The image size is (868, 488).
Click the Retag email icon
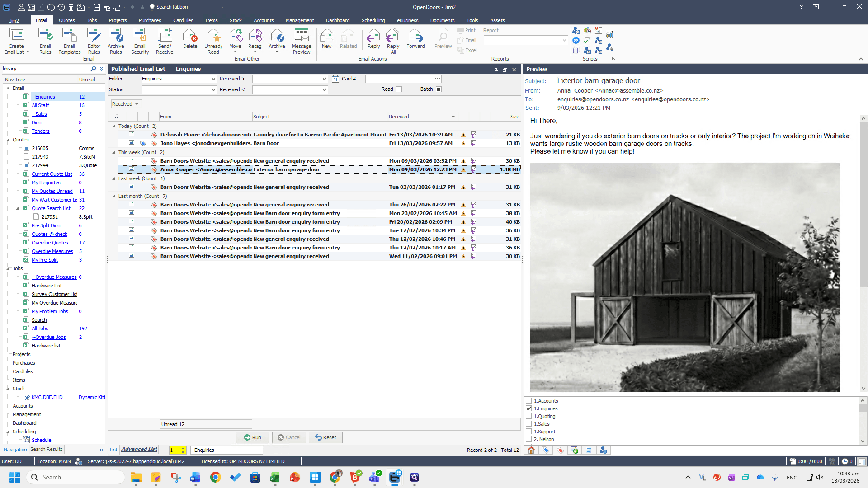point(255,38)
